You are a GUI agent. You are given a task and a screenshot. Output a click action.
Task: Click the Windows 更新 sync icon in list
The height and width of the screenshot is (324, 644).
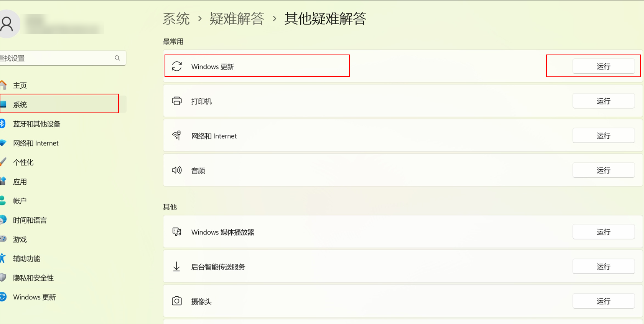[x=177, y=66]
